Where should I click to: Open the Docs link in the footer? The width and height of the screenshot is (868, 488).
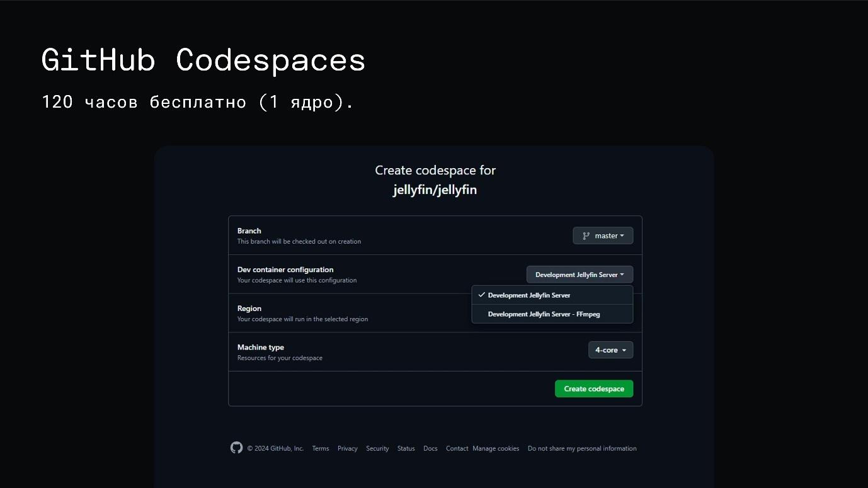(430, 448)
